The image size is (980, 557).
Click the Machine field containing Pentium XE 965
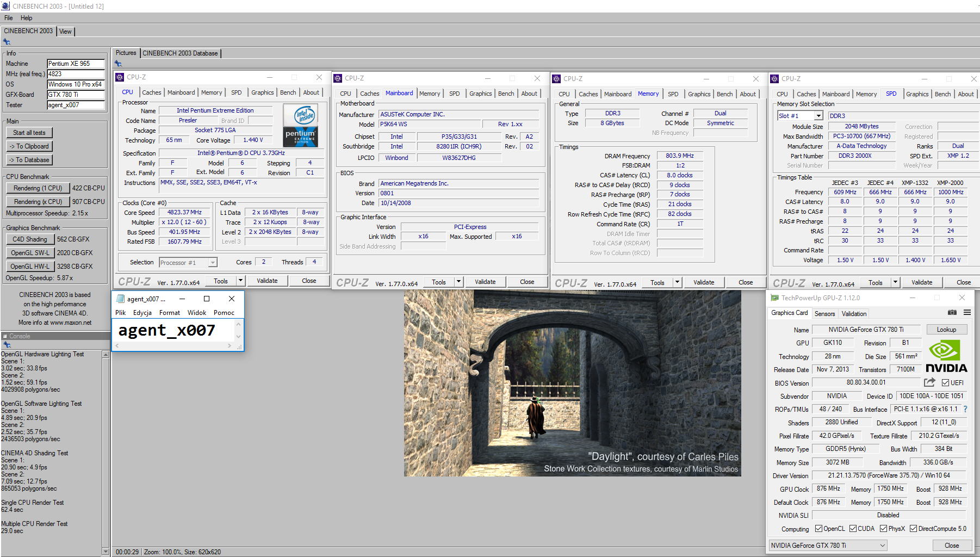point(76,64)
